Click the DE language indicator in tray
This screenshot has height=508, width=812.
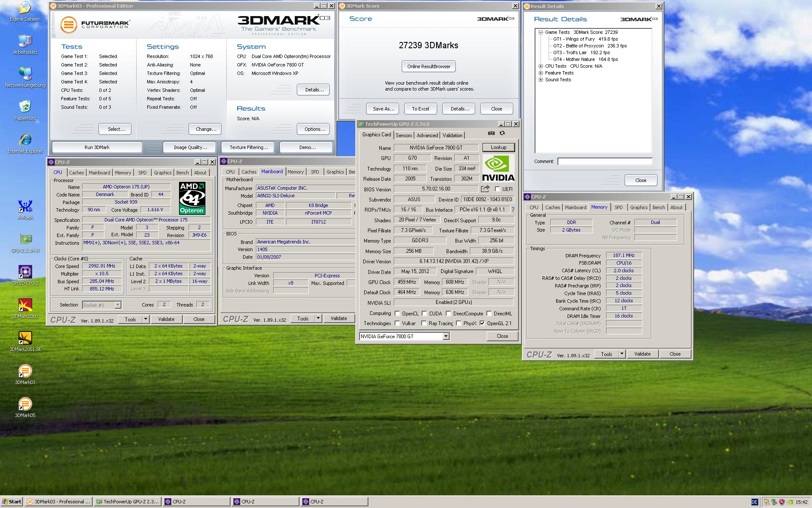click(754, 502)
